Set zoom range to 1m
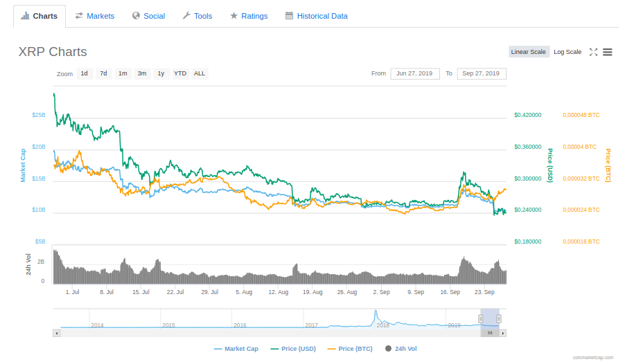This screenshot has height=364, width=643. coord(123,74)
